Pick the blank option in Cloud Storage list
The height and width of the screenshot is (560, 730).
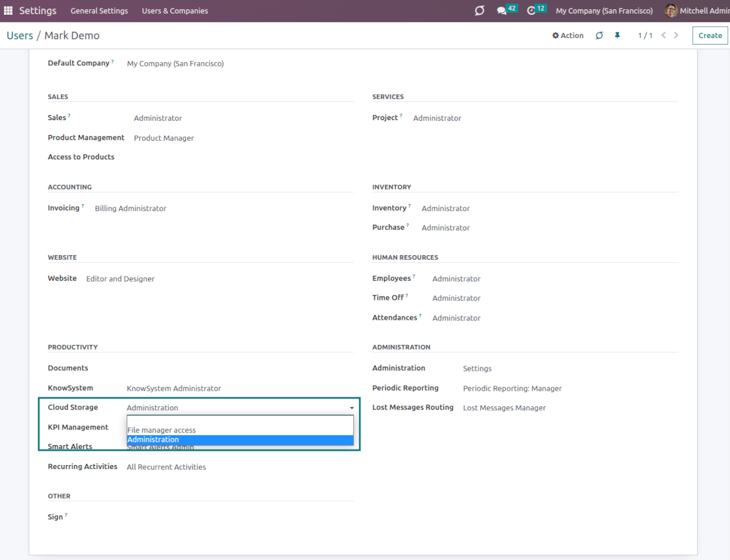tap(240, 421)
